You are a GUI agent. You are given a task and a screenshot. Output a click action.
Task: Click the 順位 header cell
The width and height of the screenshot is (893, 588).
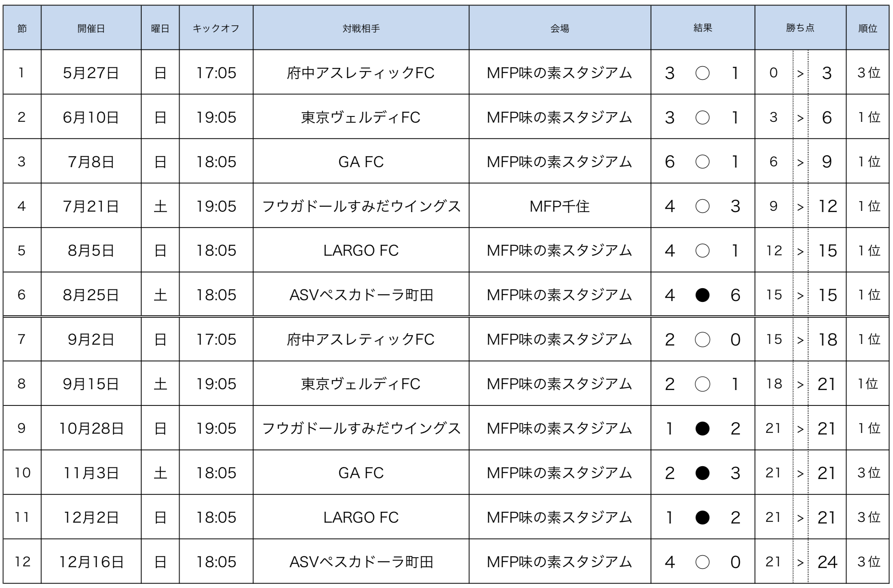868,28
